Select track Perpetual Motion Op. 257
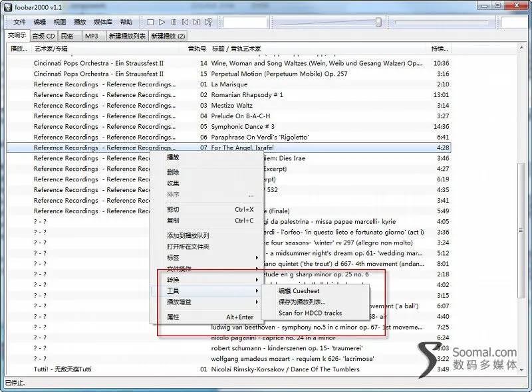The height and width of the screenshot is (392, 532). tap(229, 74)
